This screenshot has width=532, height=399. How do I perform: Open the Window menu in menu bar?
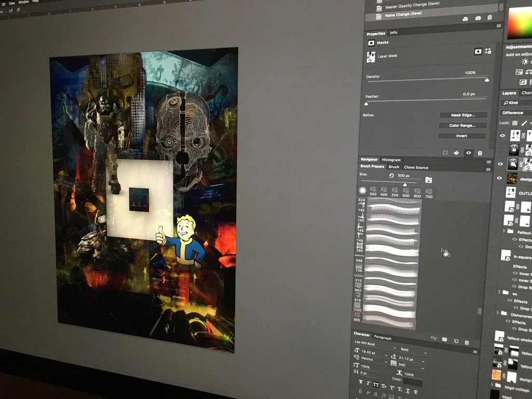(x=23, y=2)
